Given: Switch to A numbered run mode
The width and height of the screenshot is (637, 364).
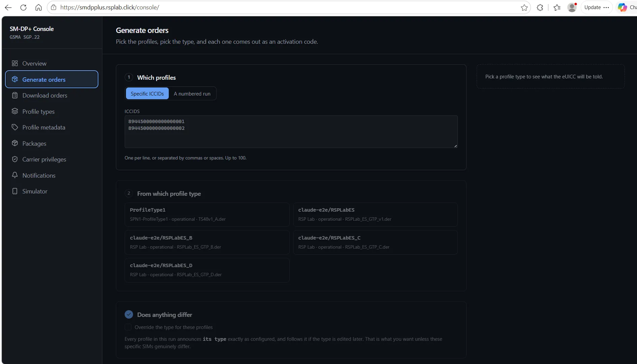Looking at the screenshot, I should (x=192, y=94).
